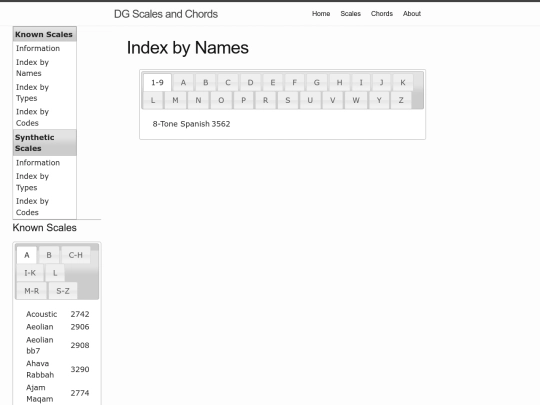
Task: Select the B tab in Known Scales widget
Action: pos(49,255)
